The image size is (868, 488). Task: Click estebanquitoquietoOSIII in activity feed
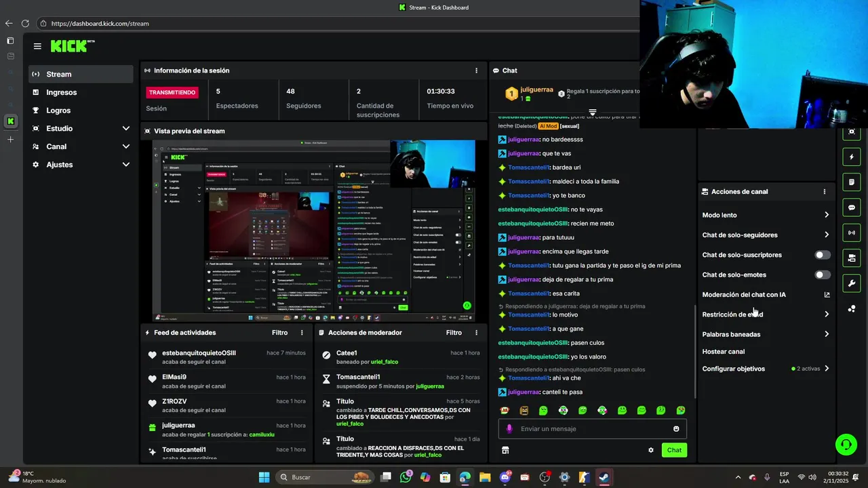pyautogui.click(x=199, y=353)
